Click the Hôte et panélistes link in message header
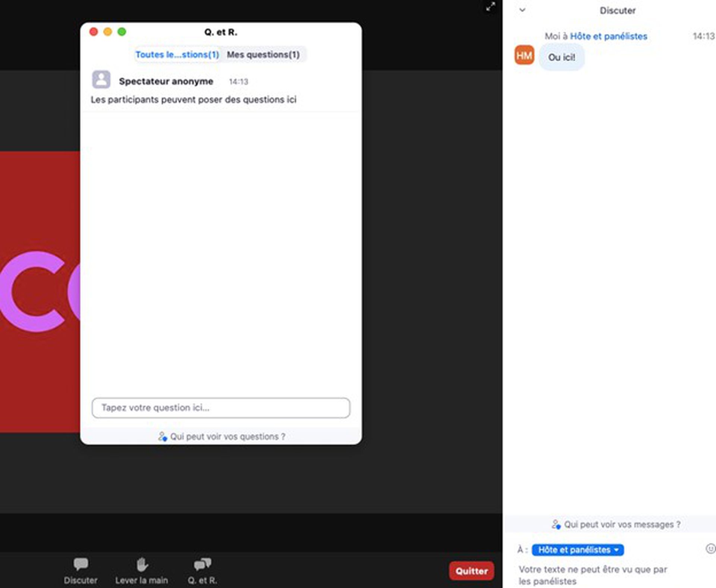 (608, 36)
